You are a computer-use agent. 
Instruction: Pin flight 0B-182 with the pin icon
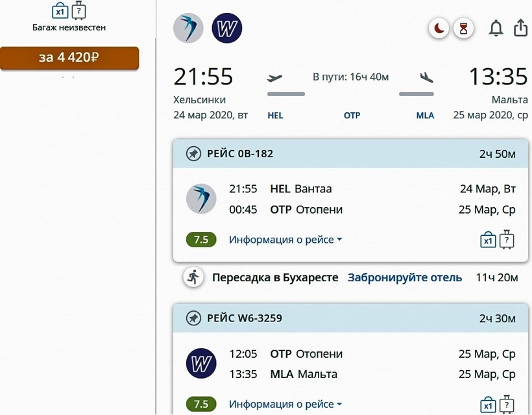[x=193, y=154]
